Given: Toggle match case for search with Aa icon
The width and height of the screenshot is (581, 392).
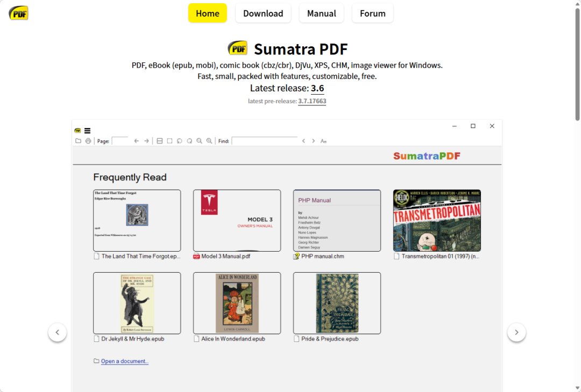Looking at the screenshot, I should pos(323,140).
